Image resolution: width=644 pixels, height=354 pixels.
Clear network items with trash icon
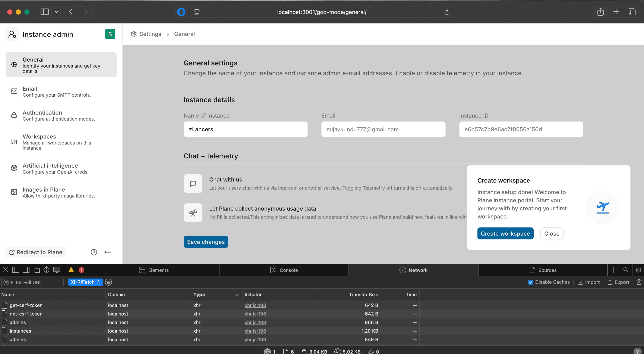(639, 282)
